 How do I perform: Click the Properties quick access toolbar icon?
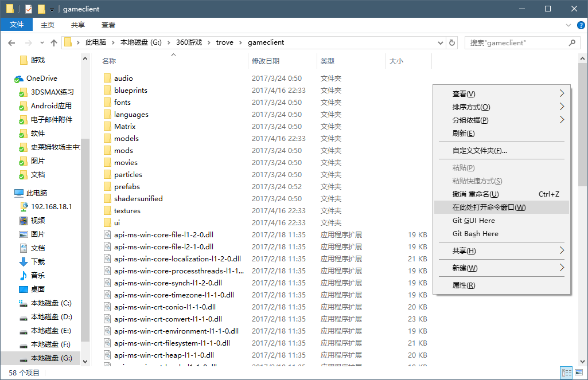29,9
